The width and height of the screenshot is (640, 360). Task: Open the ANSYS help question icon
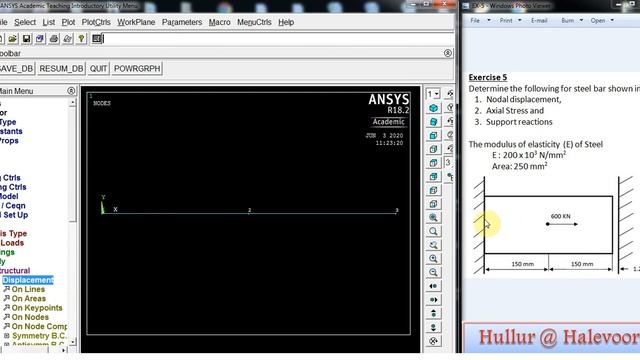[81, 39]
